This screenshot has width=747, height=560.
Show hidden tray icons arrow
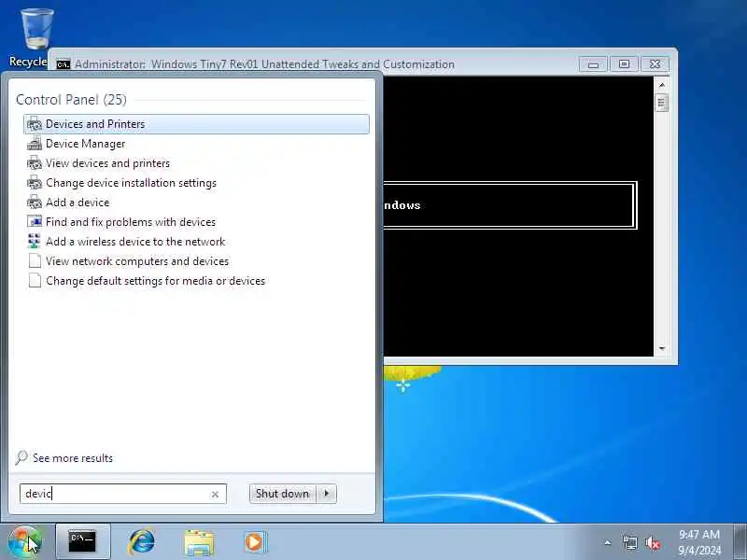coord(608,542)
